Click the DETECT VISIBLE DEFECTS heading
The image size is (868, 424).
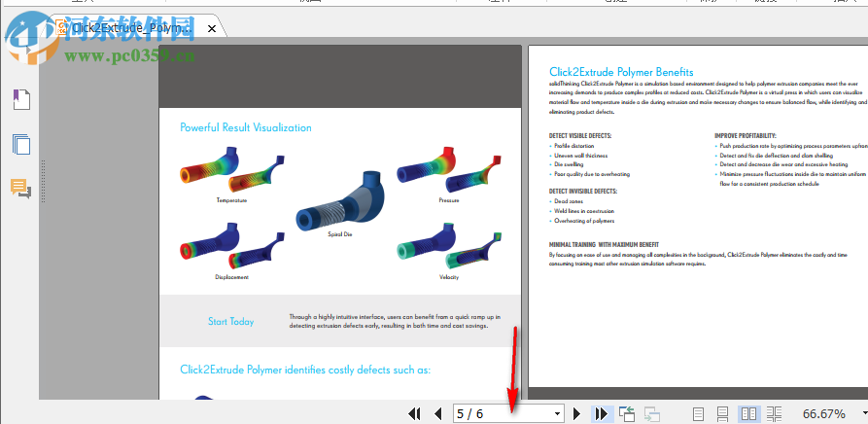pos(580,135)
